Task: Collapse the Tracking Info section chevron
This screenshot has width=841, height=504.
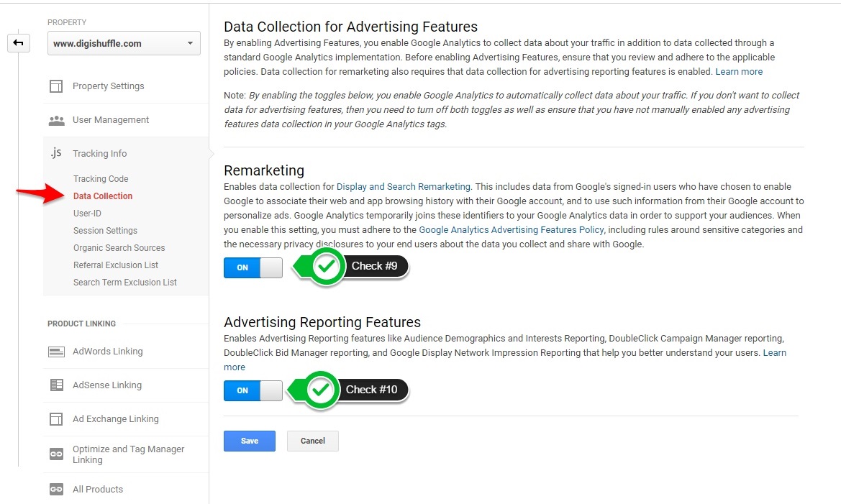Action: tap(211, 153)
